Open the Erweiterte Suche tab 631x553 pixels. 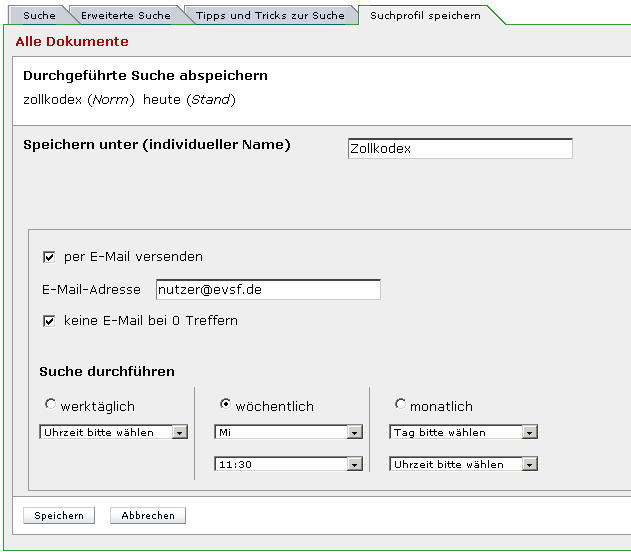tap(126, 16)
